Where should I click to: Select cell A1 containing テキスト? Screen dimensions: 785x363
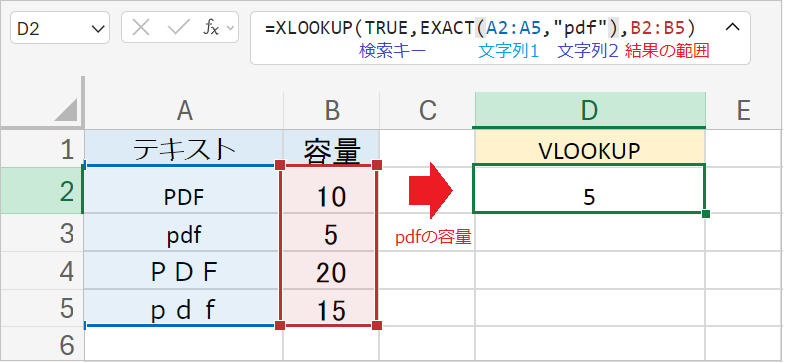point(184,149)
